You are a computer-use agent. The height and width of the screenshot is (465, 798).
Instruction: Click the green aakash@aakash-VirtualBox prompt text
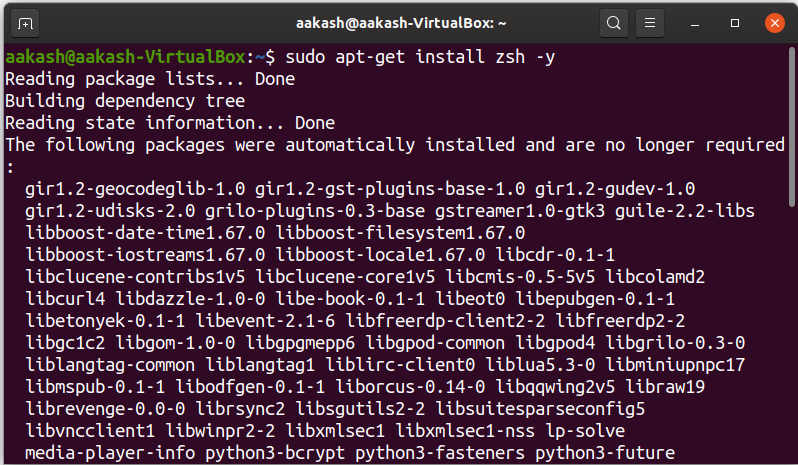click(126, 56)
